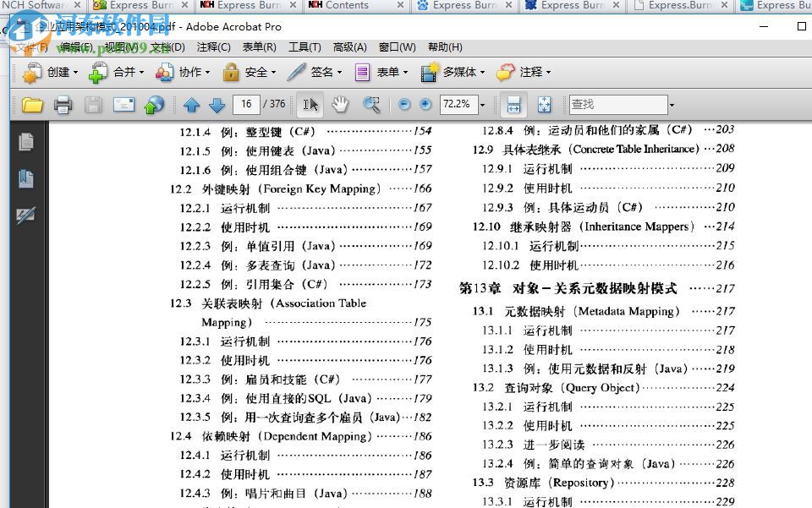The width and height of the screenshot is (812, 508).
Task: Open a file using the folder icon
Action: (33, 104)
